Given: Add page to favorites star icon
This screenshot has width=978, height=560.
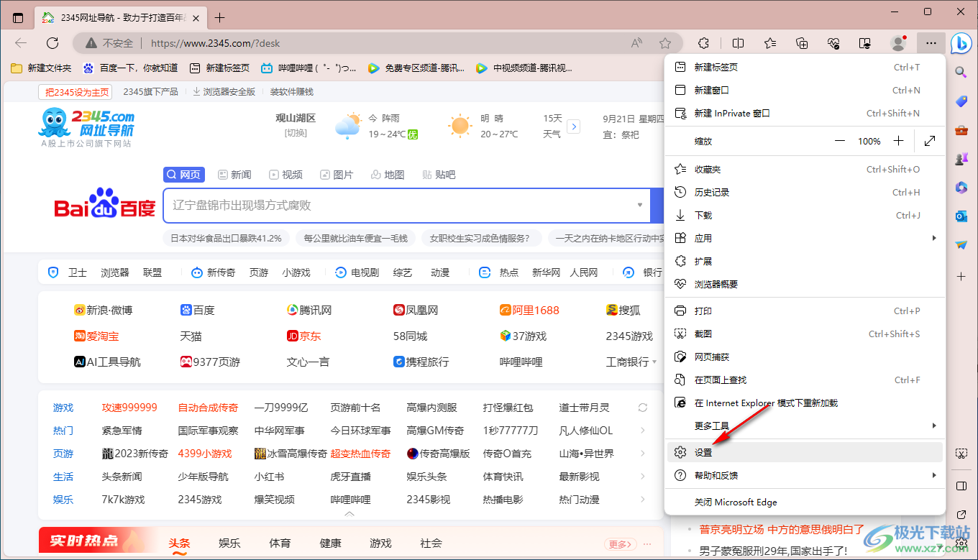Looking at the screenshot, I should pyautogui.click(x=665, y=43).
